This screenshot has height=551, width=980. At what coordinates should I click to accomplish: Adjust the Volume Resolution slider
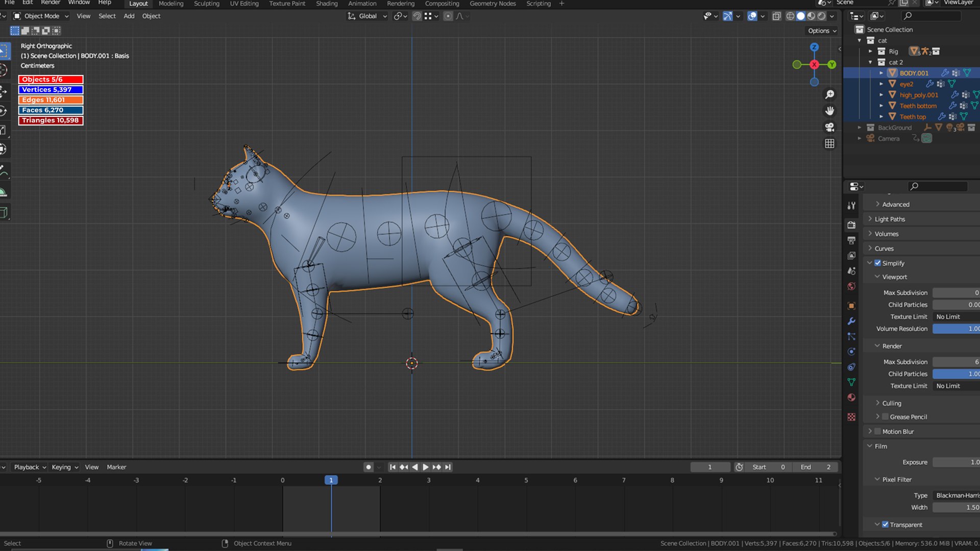957,329
